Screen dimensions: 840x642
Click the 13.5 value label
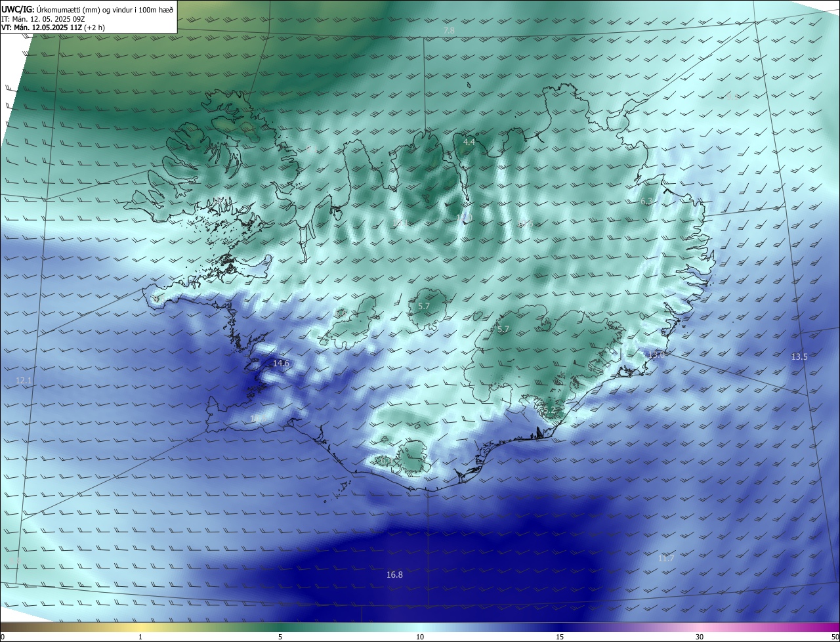[799, 356]
